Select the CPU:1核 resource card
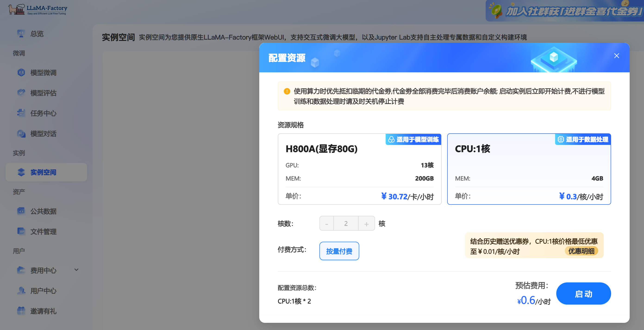This screenshot has height=330, width=644. pyautogui.click(x=529, y=169)
